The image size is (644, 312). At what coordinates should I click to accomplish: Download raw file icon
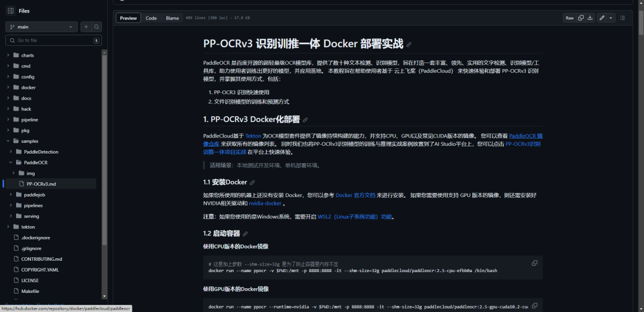click(590, 18)
